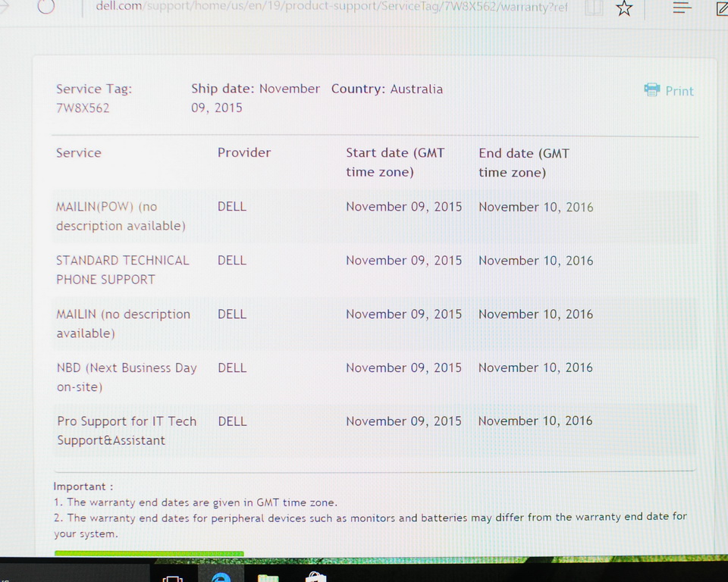Click the green progress bar below notes
The width and height of the screenshot is (728, 582).
149,553
